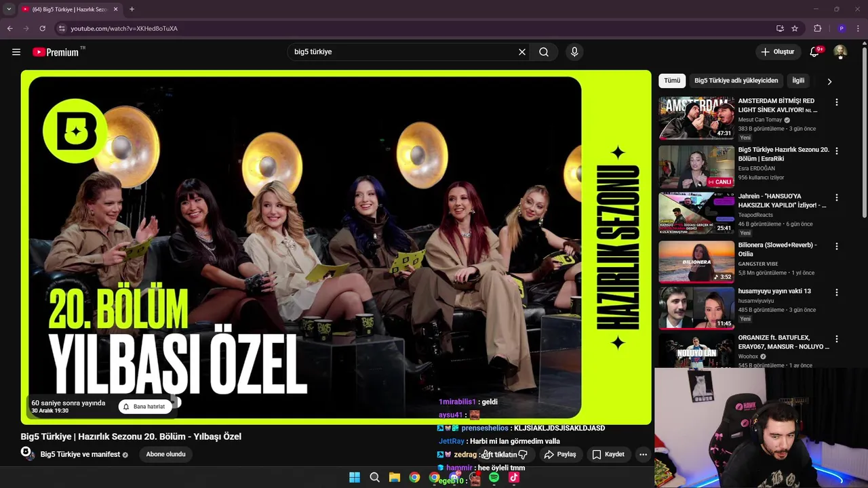Click the magnifier search button
Screen dimensions: 868x488
click(544, 52)
